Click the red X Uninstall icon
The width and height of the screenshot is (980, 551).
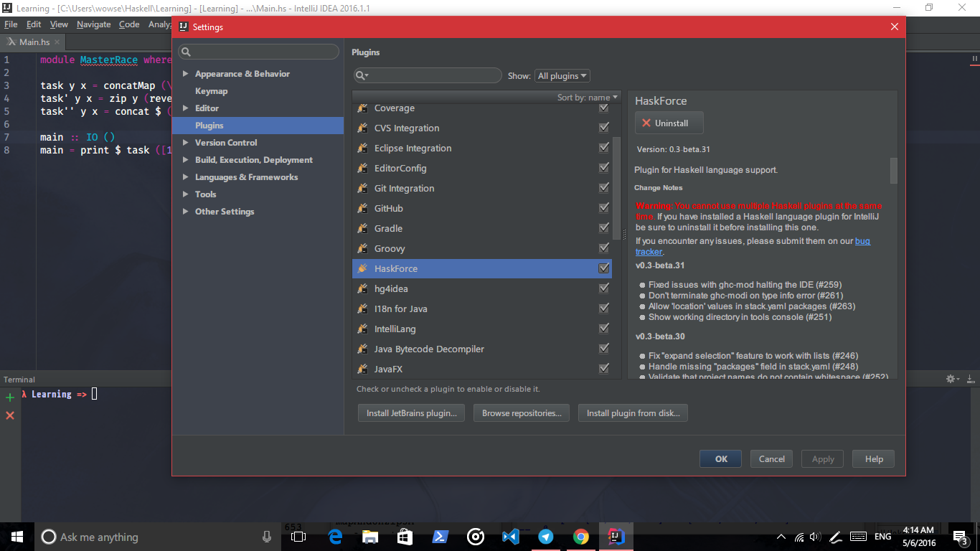[x=646, y=123]
